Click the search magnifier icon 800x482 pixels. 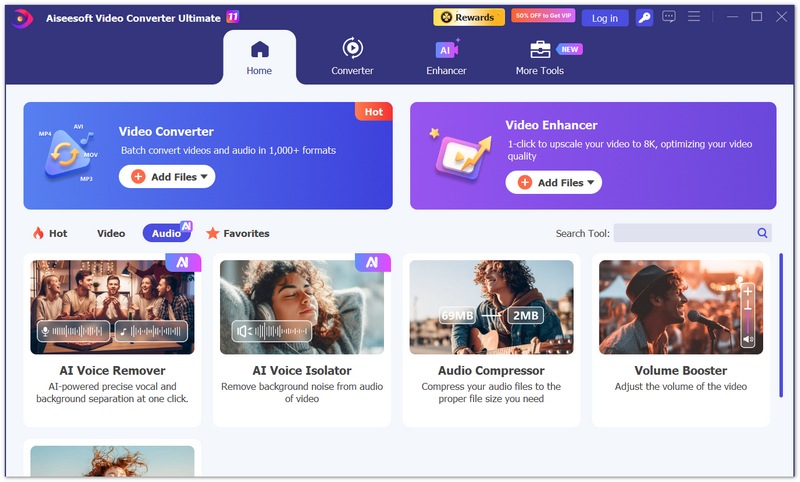pos(762,233)
